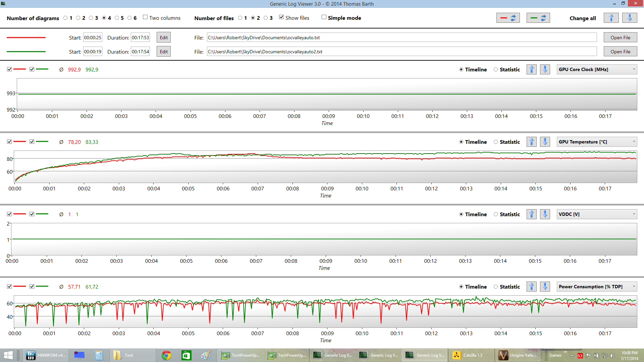Click Edit for red file timing
This screenshot has height=362, width=644.
[164, 38]
